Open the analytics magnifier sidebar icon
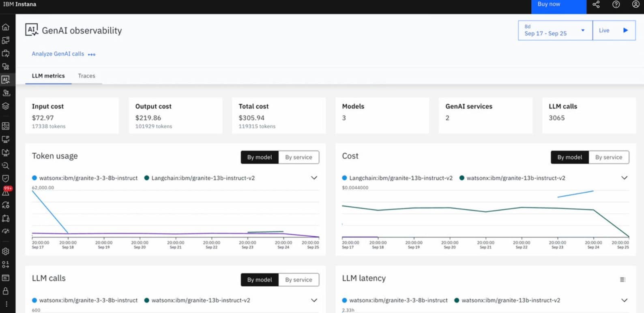Viewport: 644px width, 313px height. click(6, 166)
